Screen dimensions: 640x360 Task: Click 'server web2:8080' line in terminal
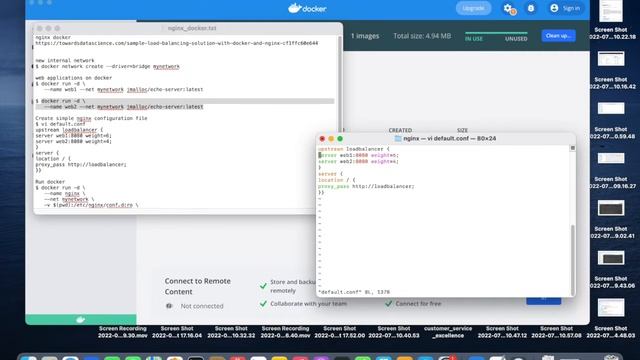pyautogui.click(x=358, y=162)
